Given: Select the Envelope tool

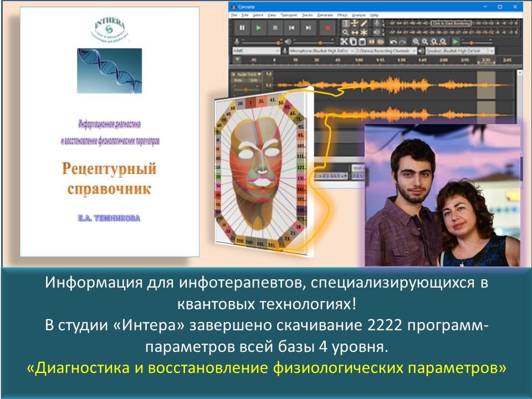Looking at the screenshot, I should pyautogui.click(x=355, y=23).
